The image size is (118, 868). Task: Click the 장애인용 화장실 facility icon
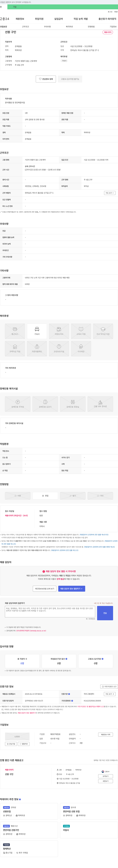click(x=73, y=404)
